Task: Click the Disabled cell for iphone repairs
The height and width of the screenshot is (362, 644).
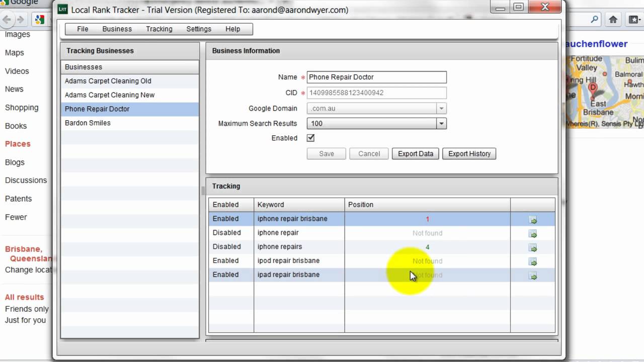Action: coord(231,247)
